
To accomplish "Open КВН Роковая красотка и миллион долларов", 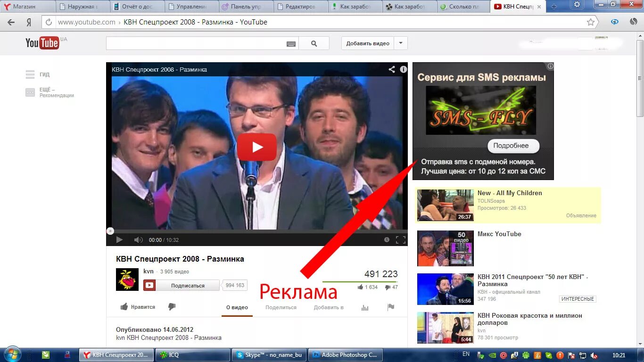I will [530, 319].
